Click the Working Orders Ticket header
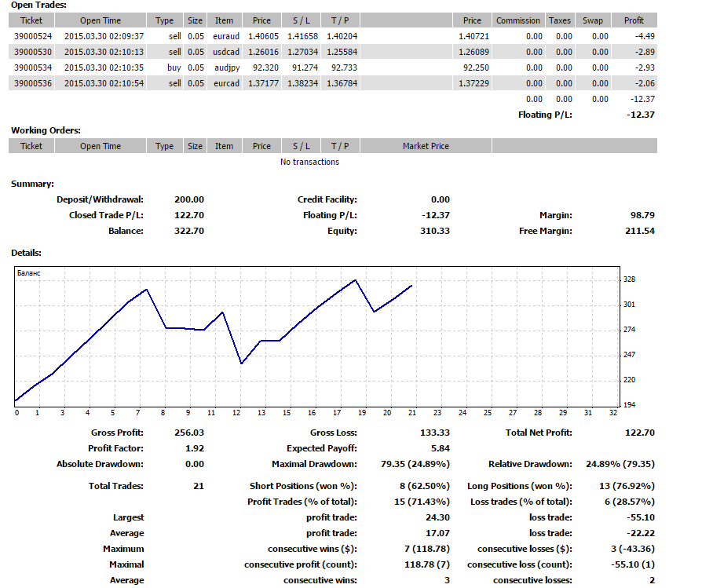Screen dimensions: 702x588 31,146
